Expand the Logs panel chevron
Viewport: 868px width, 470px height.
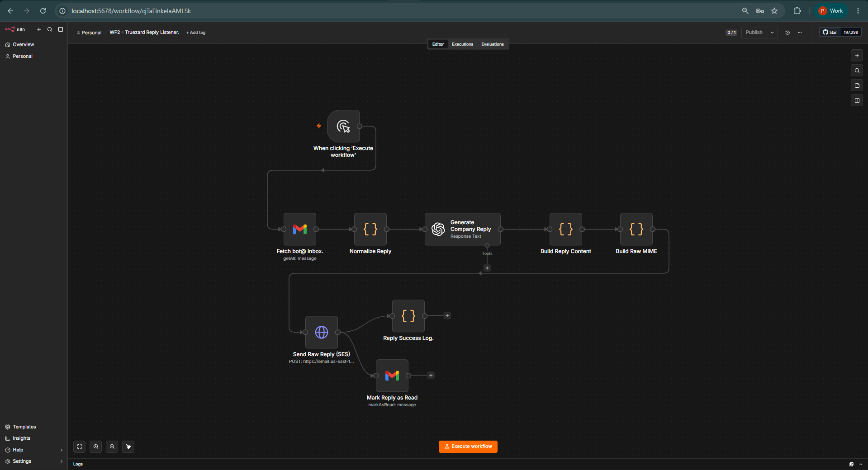(x=861, y=464)
